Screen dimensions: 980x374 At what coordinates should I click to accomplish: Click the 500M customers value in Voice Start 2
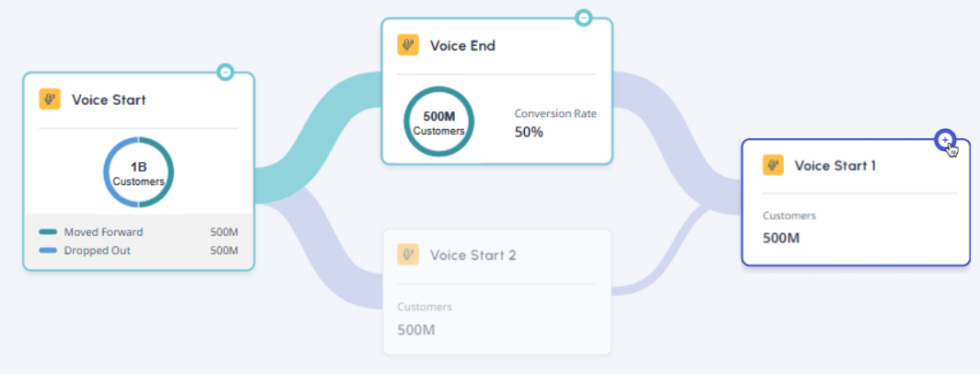pyautogui.click(x=416, y=330)
